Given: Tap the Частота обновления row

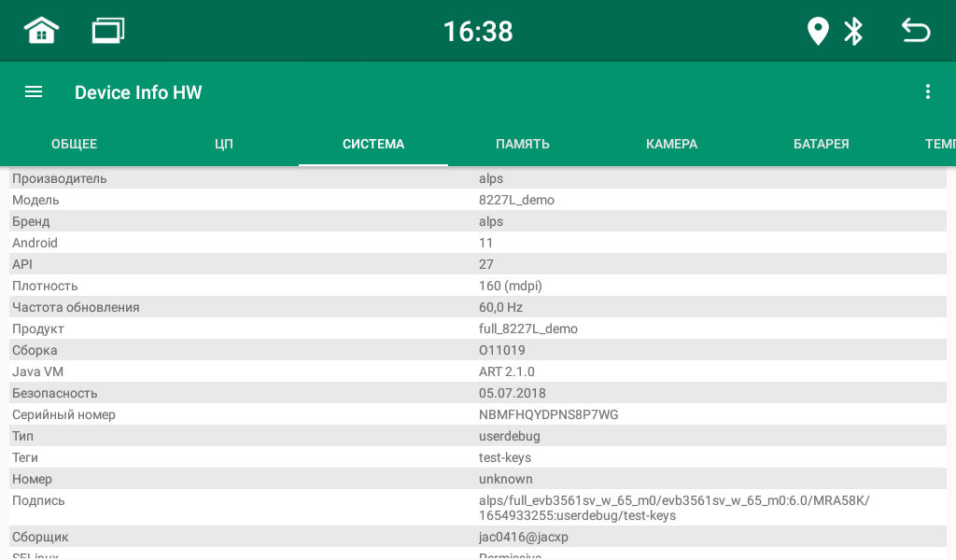Looking at the screenshot, I should (x=478, y=307).
